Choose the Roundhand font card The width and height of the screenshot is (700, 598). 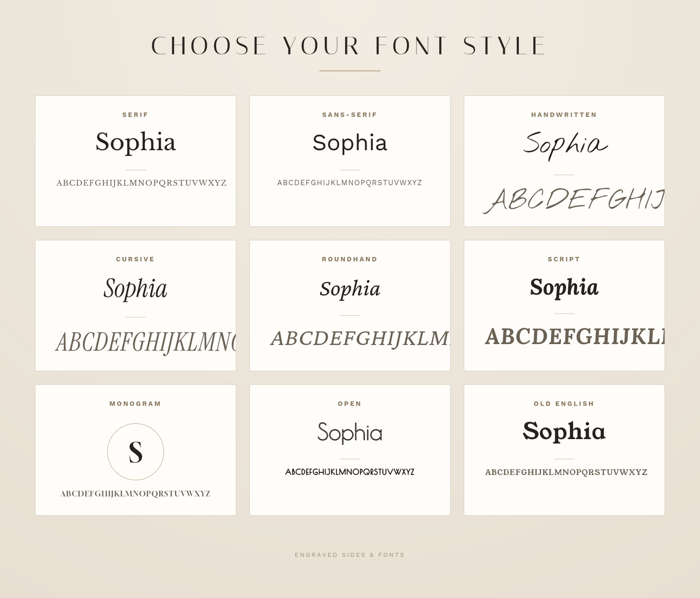[350, 305]
